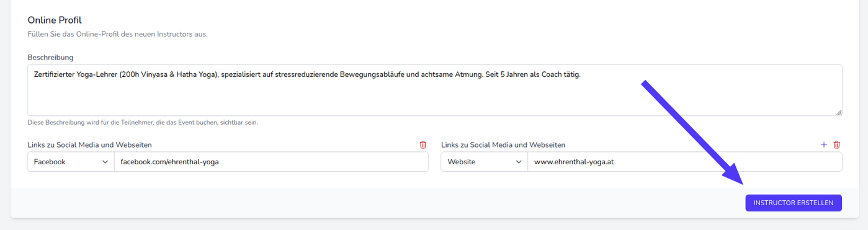
Task: Click the helper text under the description box
Action: (143, 122)
